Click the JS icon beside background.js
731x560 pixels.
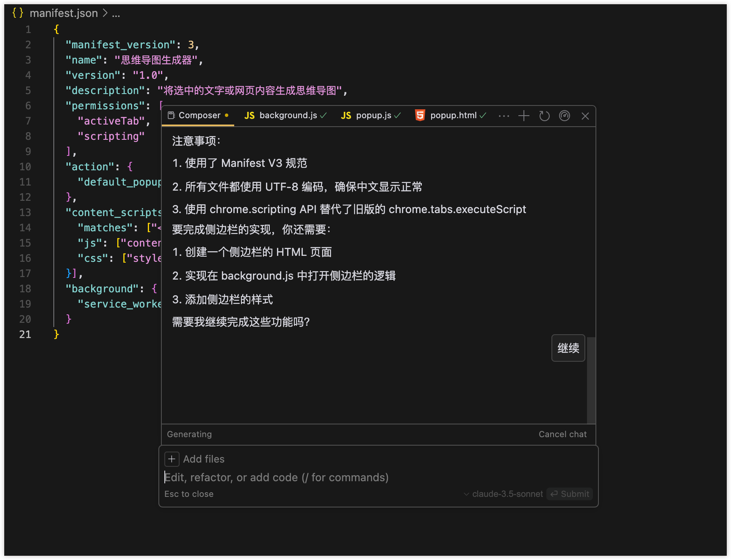pos(249,115)
